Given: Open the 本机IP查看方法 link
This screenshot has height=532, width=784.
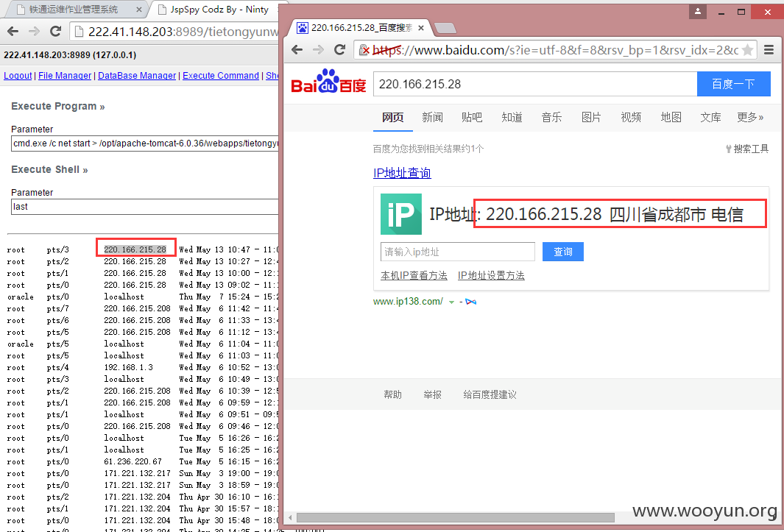Looking at the screenshot, I should point(414,275).
